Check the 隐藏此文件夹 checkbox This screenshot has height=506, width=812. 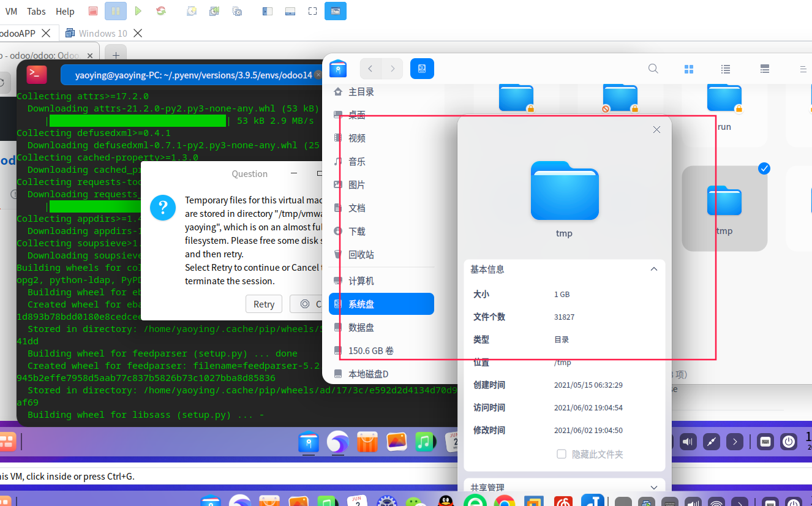click(561, 454)
